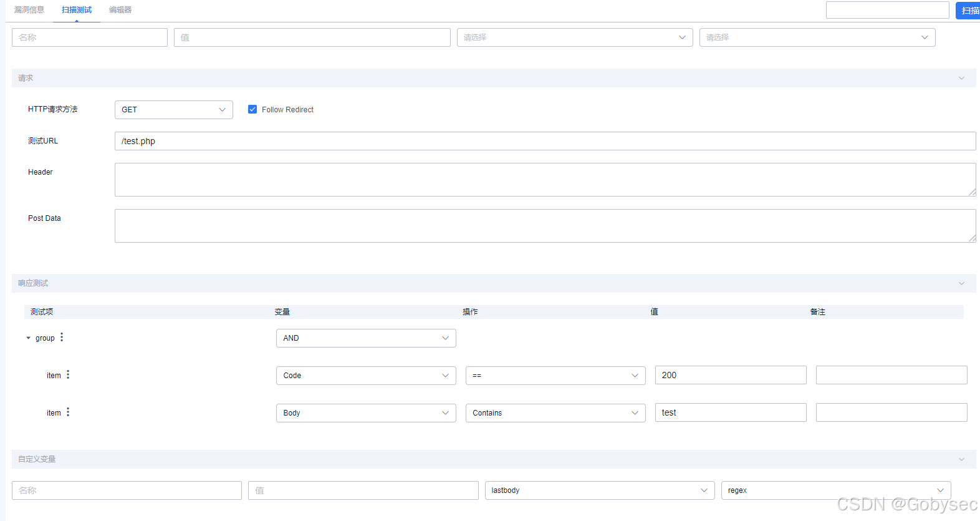This screenshot has width=980, height=521.
Task: Open the regex dropdown
Action: point(836,490)
